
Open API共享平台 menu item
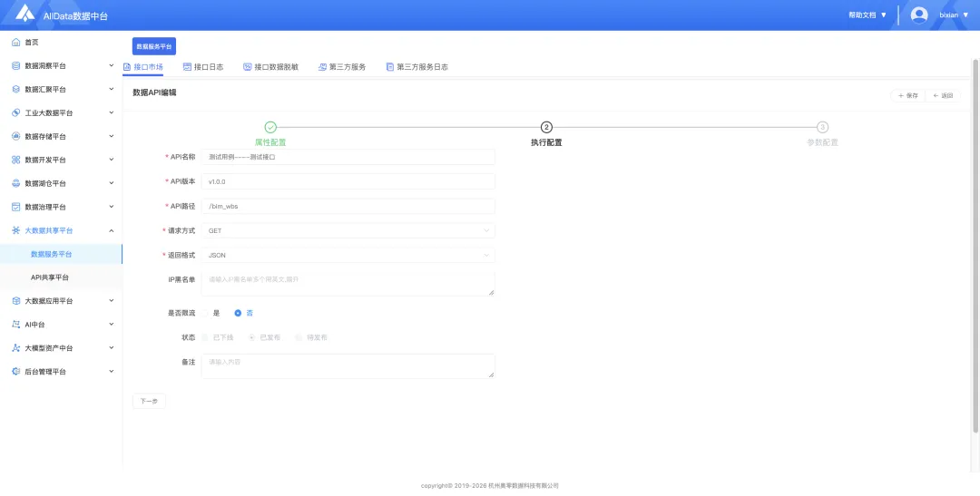[x=62, y=277]
